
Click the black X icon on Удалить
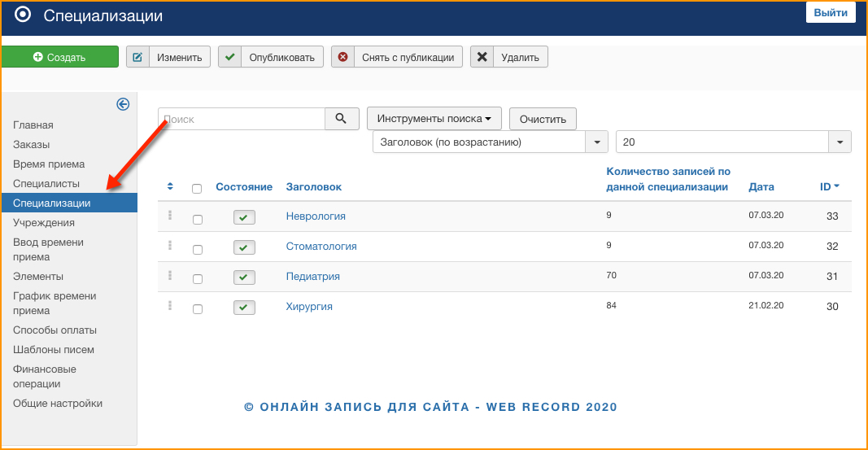tap(482, 57)
